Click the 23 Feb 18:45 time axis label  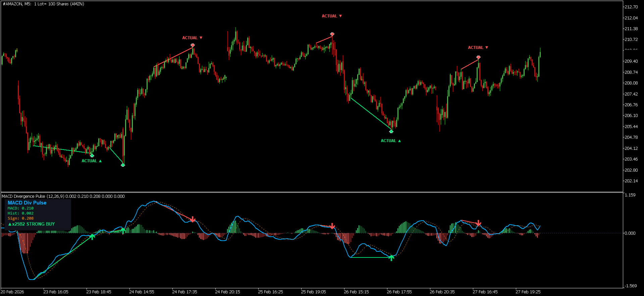click(x=99, y=292)
